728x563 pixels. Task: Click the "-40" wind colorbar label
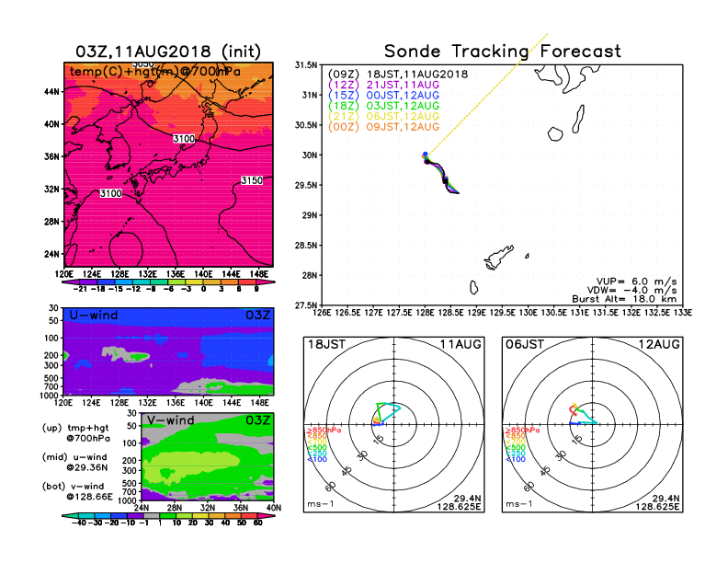[x=78, y=523]
